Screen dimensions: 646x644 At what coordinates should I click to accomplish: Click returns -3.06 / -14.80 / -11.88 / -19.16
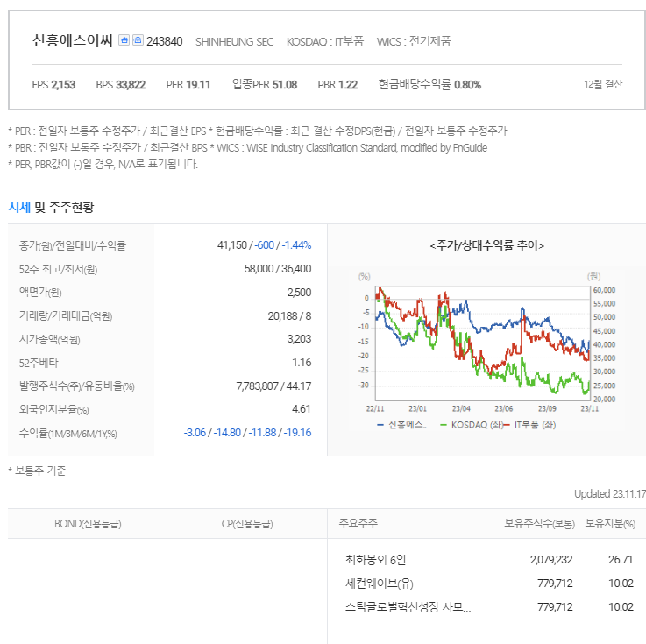(247, 433)
